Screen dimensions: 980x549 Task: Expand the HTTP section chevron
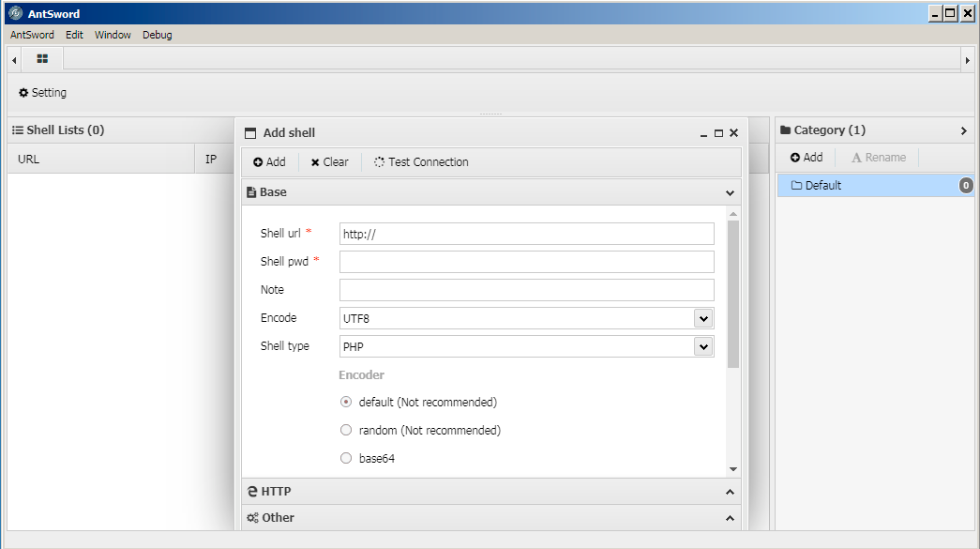click(730, 492)
